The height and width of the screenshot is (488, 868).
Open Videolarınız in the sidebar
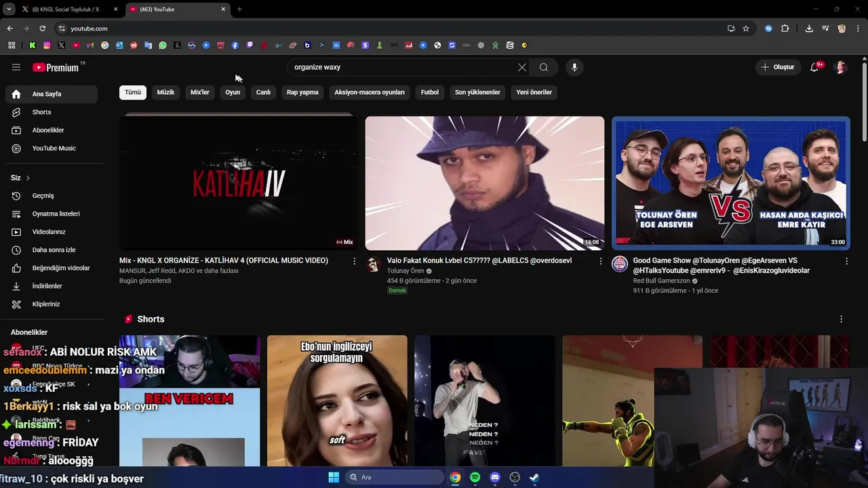point(52,232)
